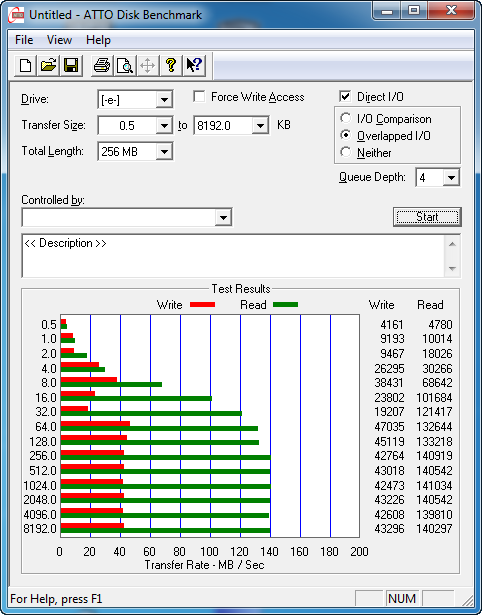Click write value 47035 for 64.0 row
482x615 pixels.
[x=389, y=426]
